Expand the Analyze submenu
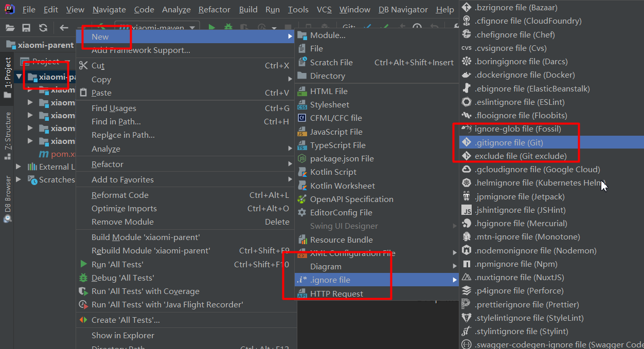Screen dimensions: 644x349 pyautogui.click(x=186, y=149)
